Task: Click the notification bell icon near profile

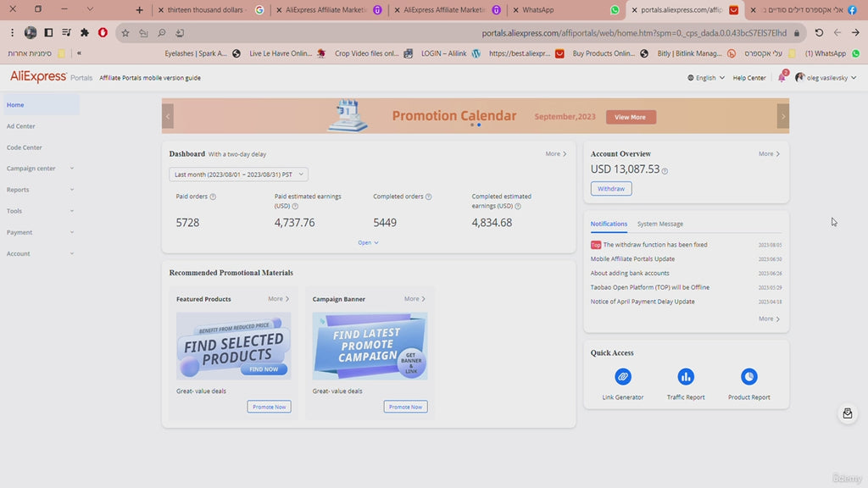Action: (780, 77)
